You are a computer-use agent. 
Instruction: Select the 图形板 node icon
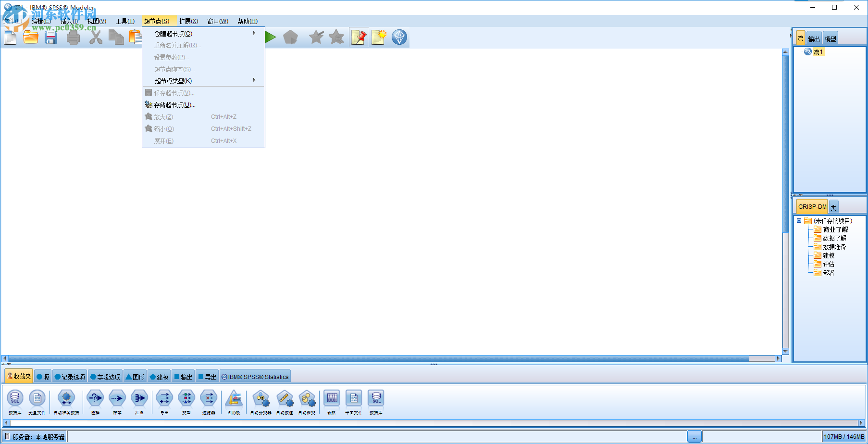click(x=234, y=399)
